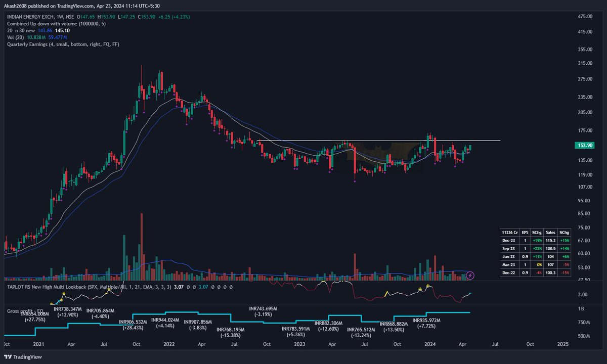Click the Jun-23 row in earnings table

click(x=535, y=257)
